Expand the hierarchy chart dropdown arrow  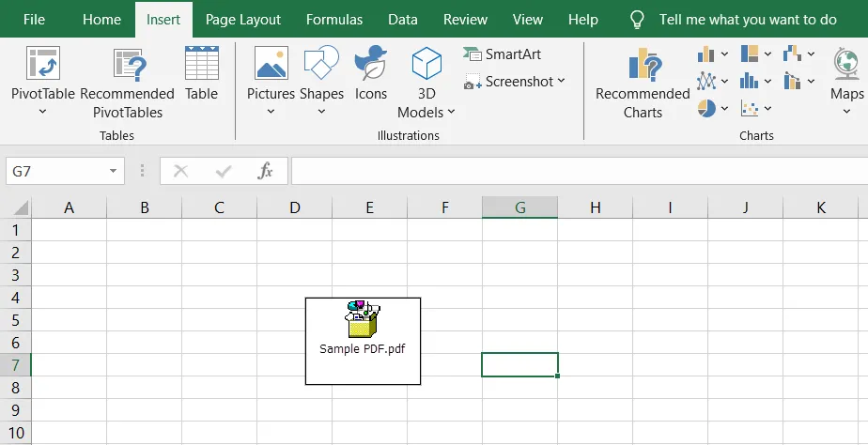click(x=767, y=54)
